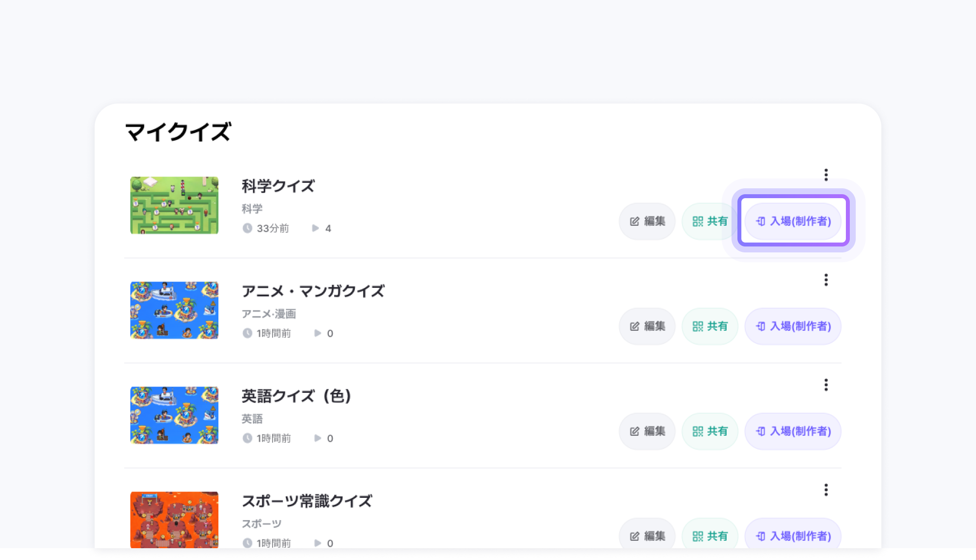The image size is (976, 560).
Task: Select the edit pencil icon for 科学クイズ
Action: point(634,221)
